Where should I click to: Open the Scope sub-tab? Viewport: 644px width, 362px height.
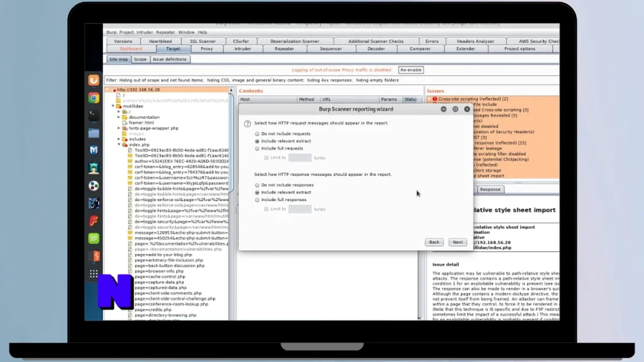coord(140,60)
